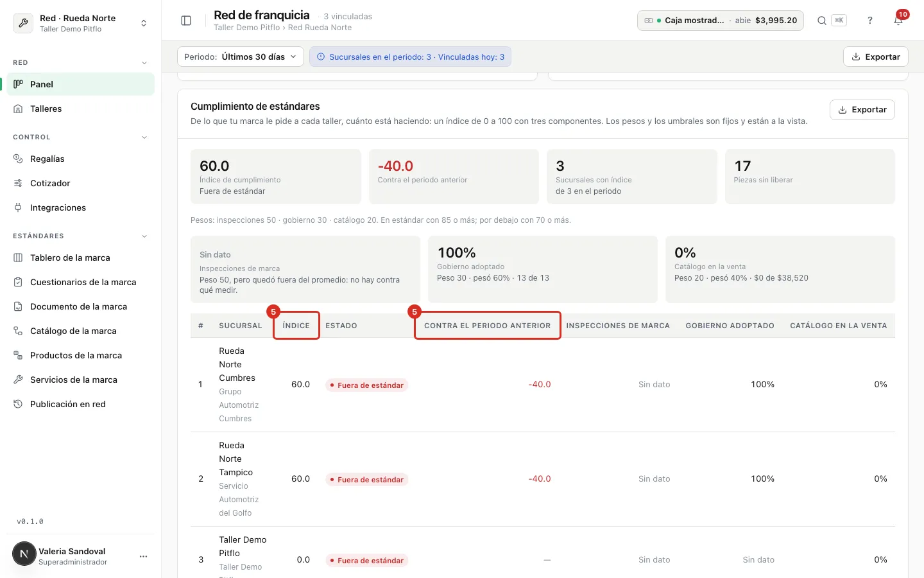Click the Servicios wrench icon
Image resolution: width=924 pixels, height=578 pixels.
[x=18, y=380]
